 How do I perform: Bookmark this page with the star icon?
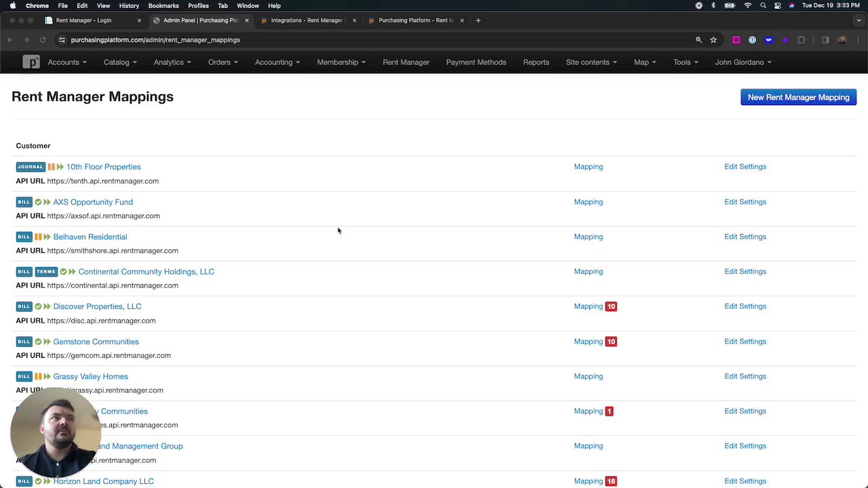click(x=713, y=40)
